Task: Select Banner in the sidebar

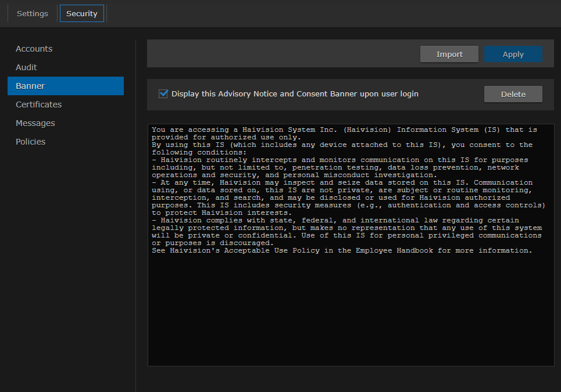Action: tap(30, 86)
